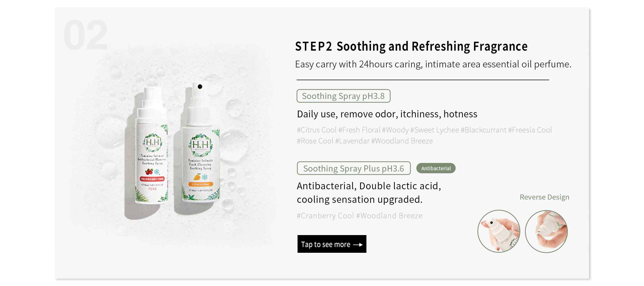The image size is (644, 286).
Task: Select the Soothing Spray Plus pH3.6 label
Action: coord(354,168)
